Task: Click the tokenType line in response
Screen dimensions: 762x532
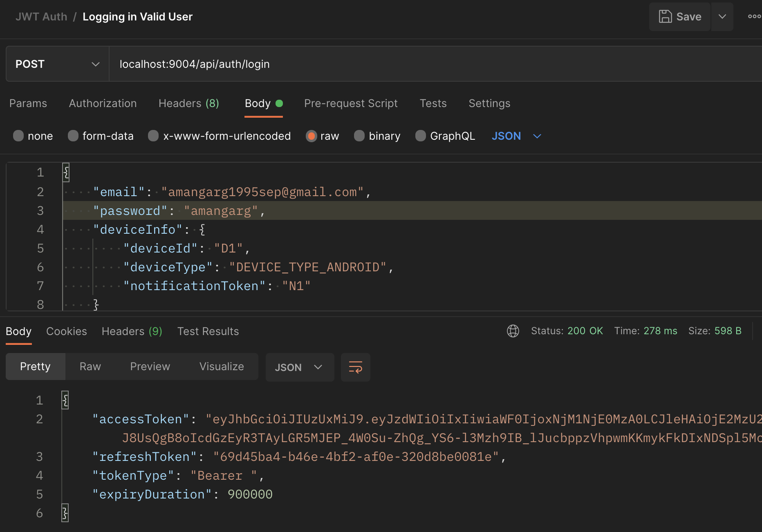Action: pos(178,476)
